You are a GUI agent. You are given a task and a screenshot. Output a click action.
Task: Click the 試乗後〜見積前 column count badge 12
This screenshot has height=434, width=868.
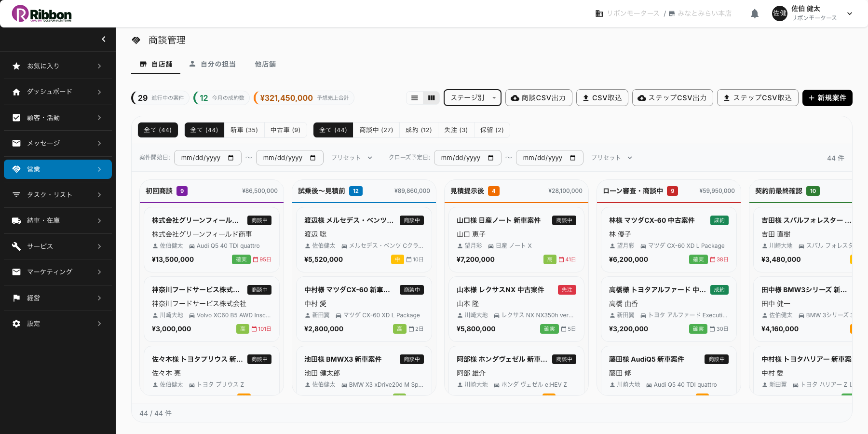(356, 191)
